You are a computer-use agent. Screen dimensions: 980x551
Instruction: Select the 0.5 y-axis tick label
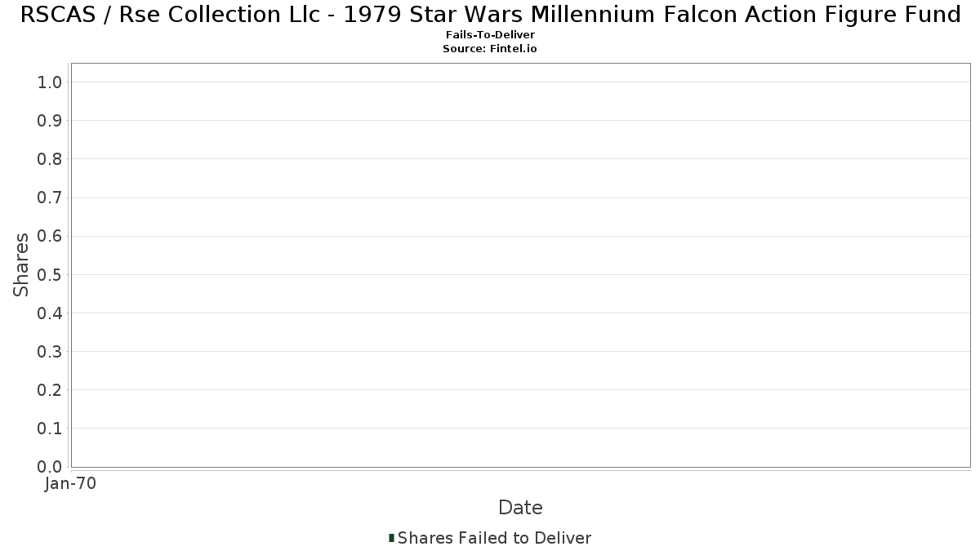pyautogui.click(x=50, y=274)
